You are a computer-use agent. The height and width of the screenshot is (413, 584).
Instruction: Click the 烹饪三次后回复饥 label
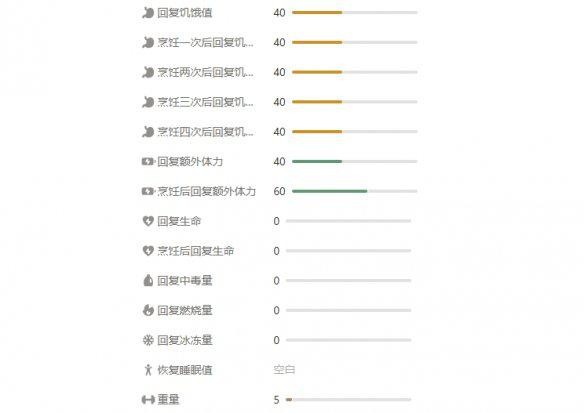[x=206, y=102]
